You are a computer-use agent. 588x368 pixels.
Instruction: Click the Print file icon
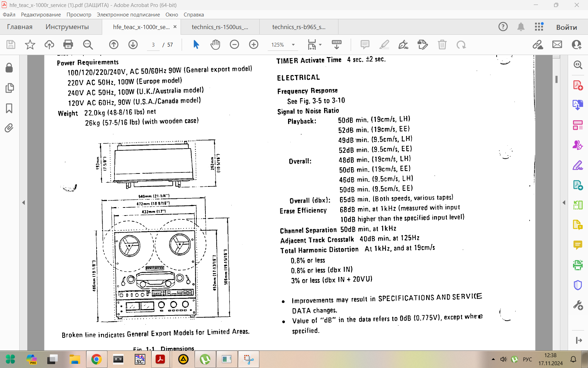[x=68, y=45]
